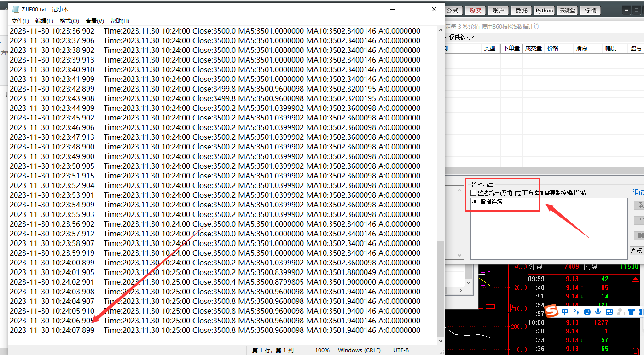
Task: Switch to 行情 in trading app toolbar
Action: point(590,11)
